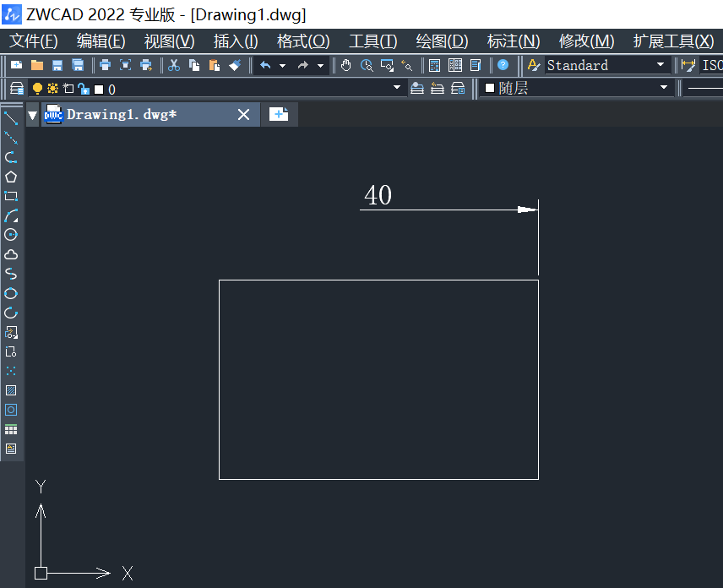Open the Properties palette icon
This screenshot has height=588, width=723.
[434, 66]
